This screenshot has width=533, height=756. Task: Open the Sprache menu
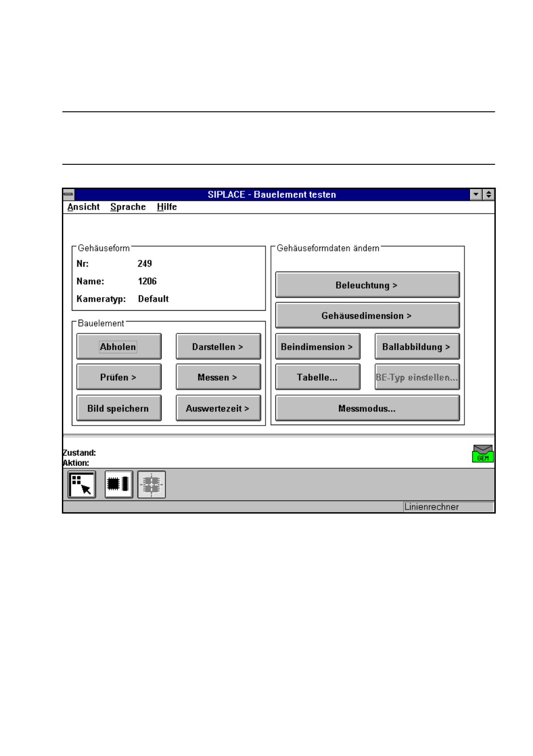(128, 207)
